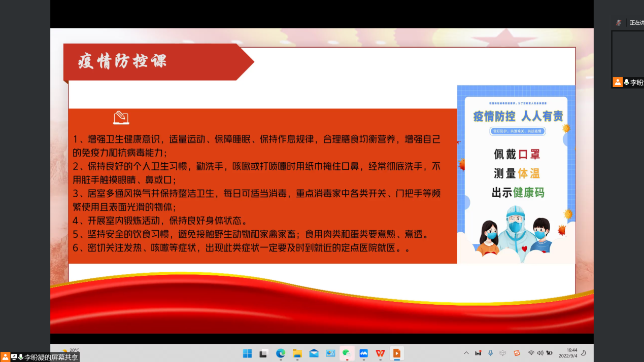Click the orange host avatar in the bottom-left corner

[x=5, y=357]
